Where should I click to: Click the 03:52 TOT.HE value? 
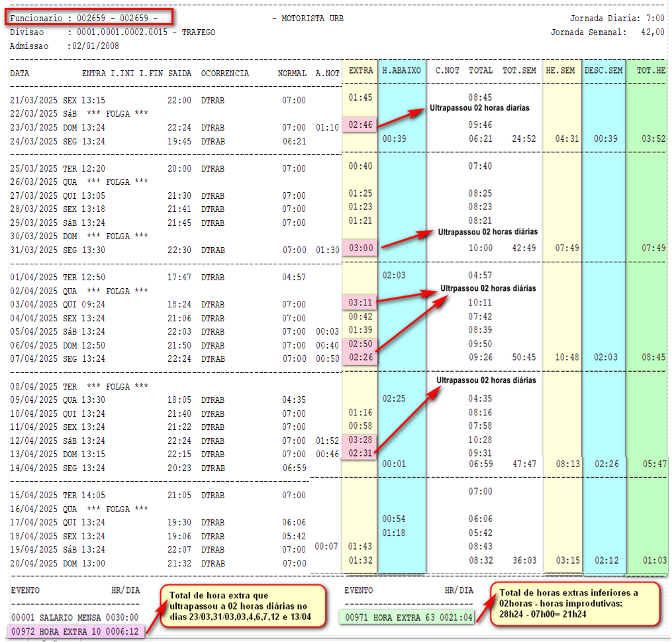pyautogui.click(x=653, y=139)
